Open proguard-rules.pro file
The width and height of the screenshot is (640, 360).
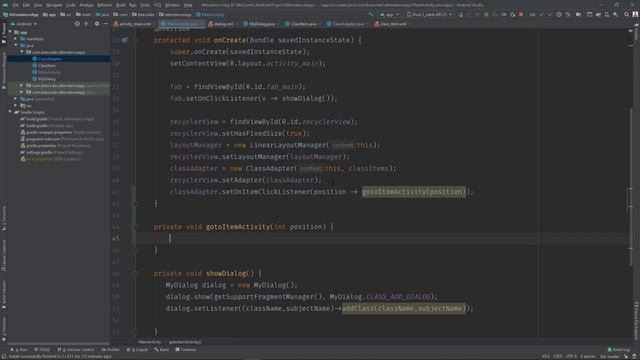click(x=62, y=139)
